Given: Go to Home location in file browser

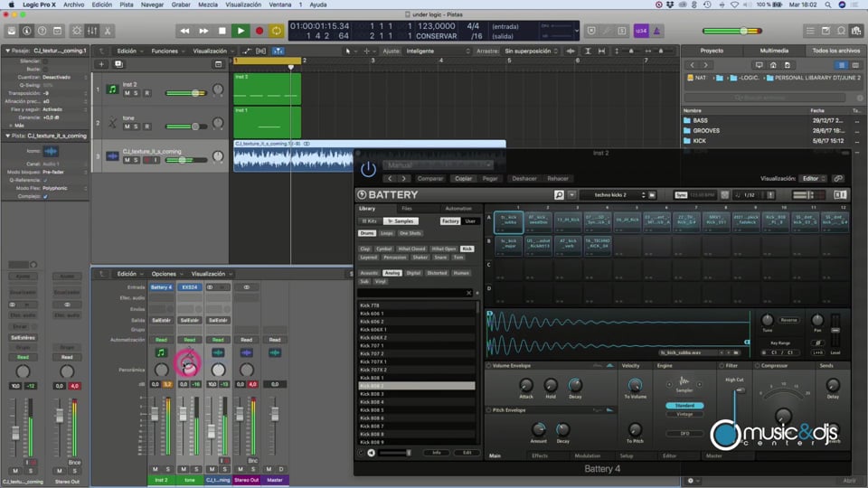Looking at the screenshot, I should tap(773, 65).
